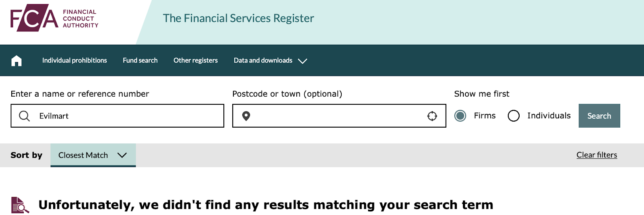Click the Search button
This screenshot has width=644, height=215.
pos(599,116)
